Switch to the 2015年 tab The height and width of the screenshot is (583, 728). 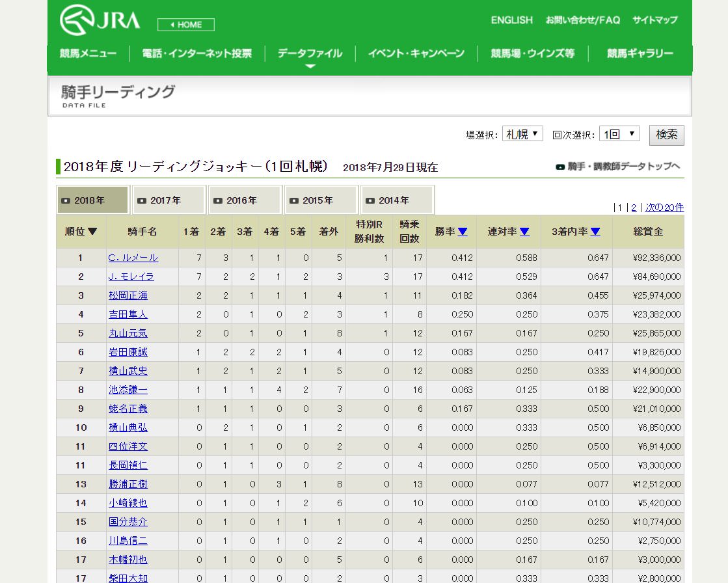pyautogui.click(x=321, y=200)
